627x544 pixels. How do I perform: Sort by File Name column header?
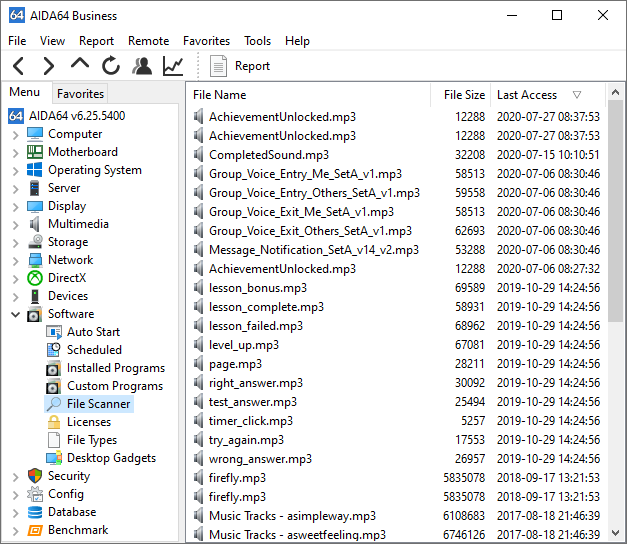click(309, 95)
